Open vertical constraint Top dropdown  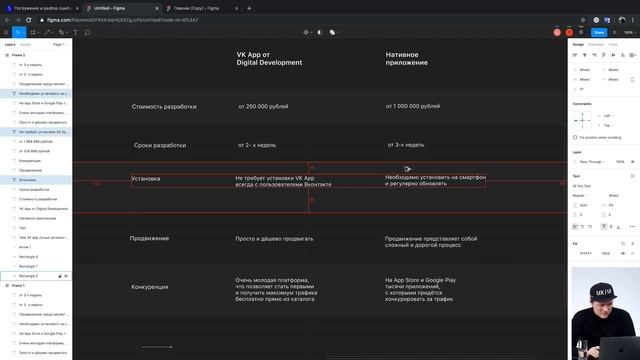(608, 126)
